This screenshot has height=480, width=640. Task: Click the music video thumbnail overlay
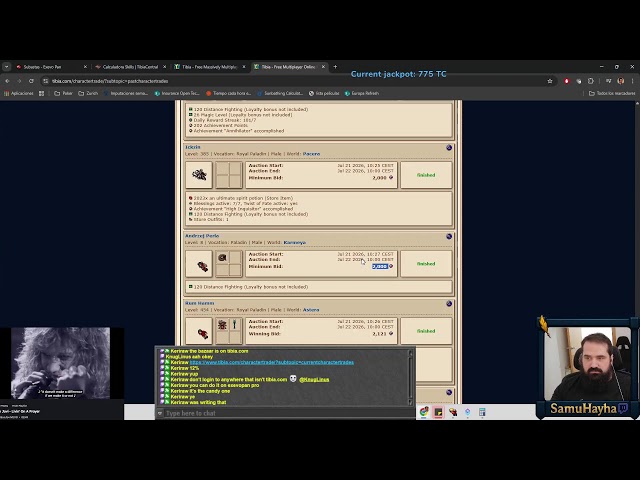coord(60,363)
